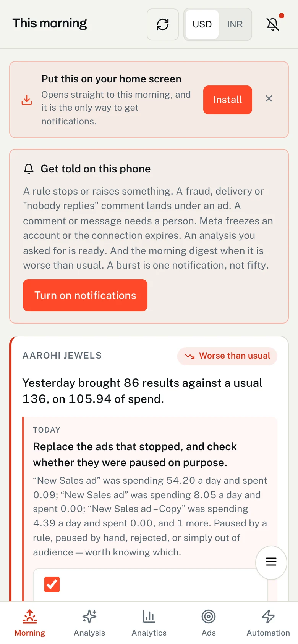Open the muted notifications bell icon

pyautogui.click(x=273, y=24)
